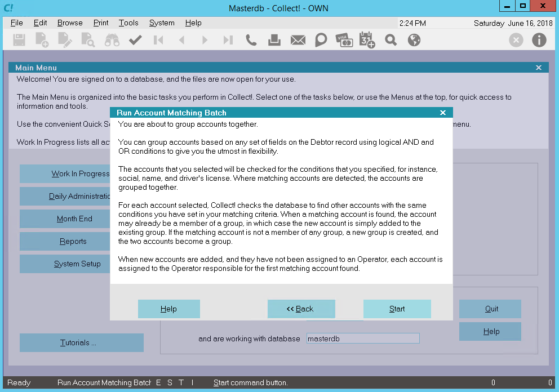Open Daily Administration from Main Menu

point(65,197)
